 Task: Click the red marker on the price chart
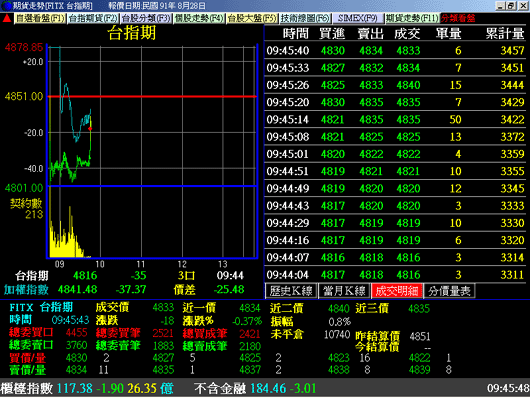coord(90,129)
